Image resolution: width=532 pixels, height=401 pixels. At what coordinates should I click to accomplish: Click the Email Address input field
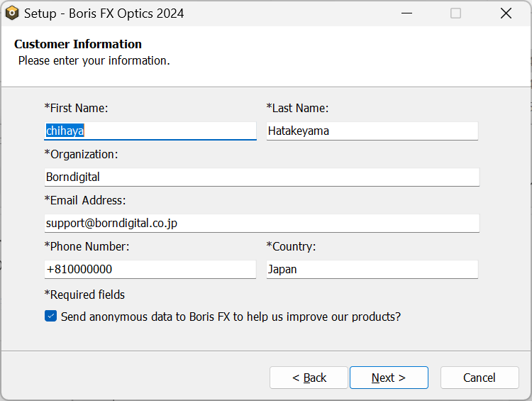(262, 223)
